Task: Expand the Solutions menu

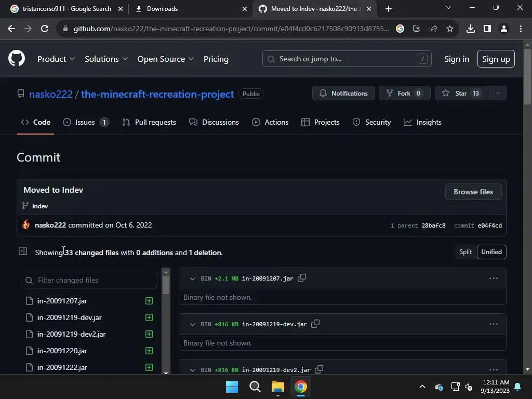Action: pyautogui.click(x=106, y=59)
